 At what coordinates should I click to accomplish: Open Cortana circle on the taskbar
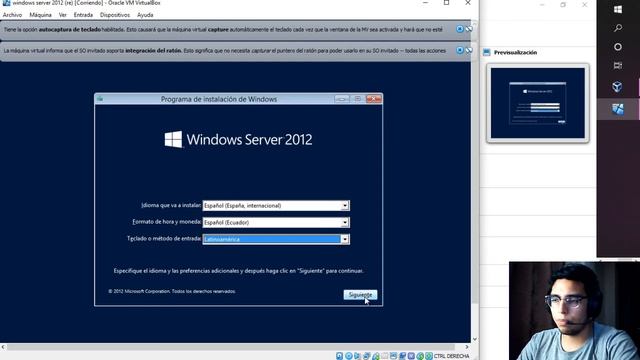(x=618, y=47)
